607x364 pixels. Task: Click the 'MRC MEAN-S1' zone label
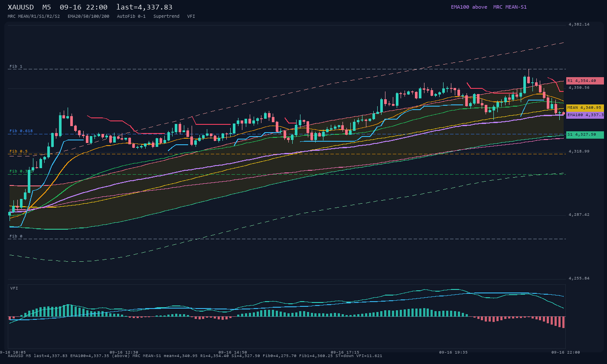point(510,7)
